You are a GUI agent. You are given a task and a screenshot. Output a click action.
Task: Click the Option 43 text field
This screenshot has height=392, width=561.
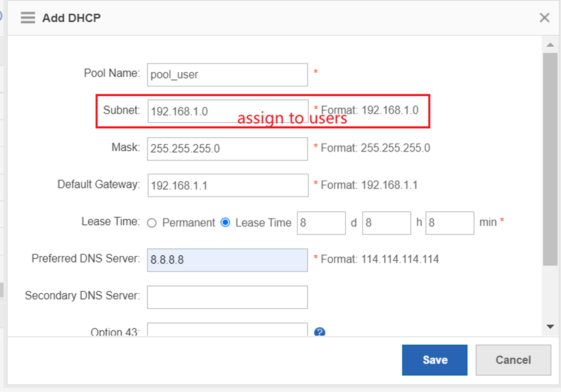click(227, 330)
